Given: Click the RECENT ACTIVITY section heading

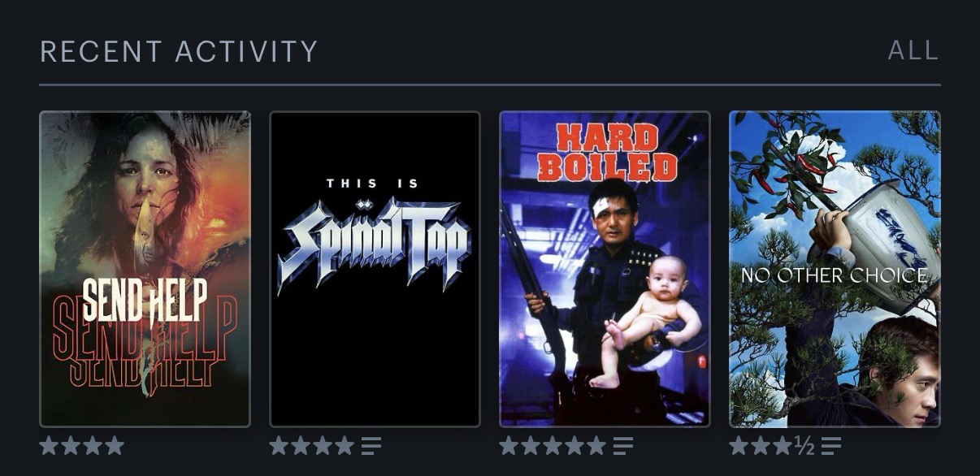Looking at the screenshot, I should pyautogui.click(x=179, y=52).
